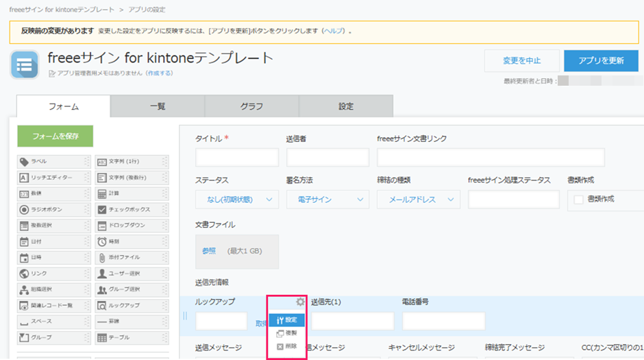644x360 pixels.
Task: Select the ルックアップ palette field icon
Action: (102, 306)
